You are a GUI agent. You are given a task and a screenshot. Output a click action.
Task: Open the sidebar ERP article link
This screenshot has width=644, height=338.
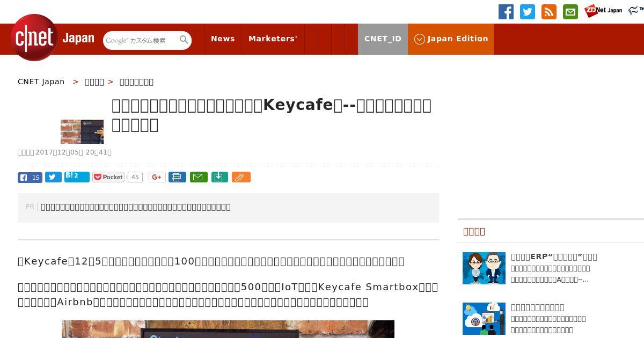point(554,257)
